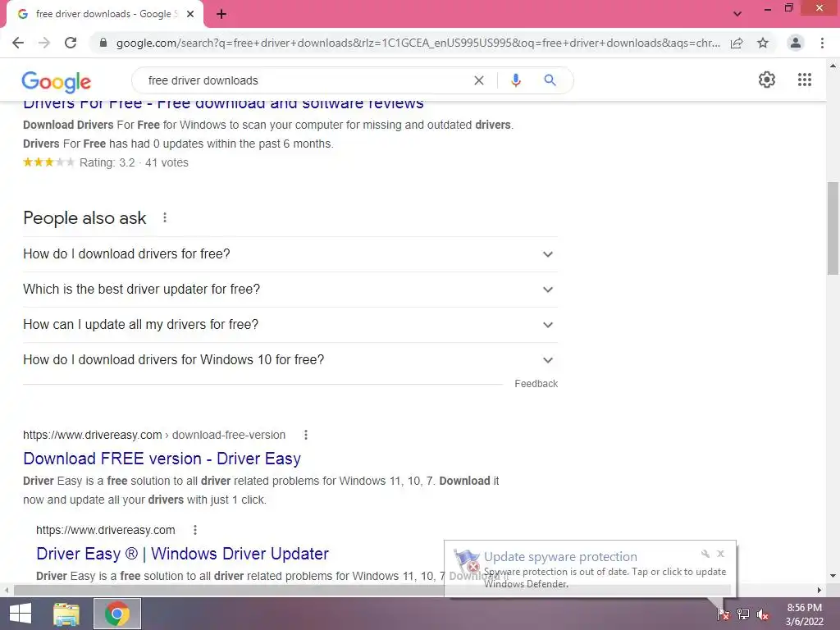Share this page icon in address bar
Viewport: 840px width, 630px height.
pyautogui.click(x=737, y=43)
